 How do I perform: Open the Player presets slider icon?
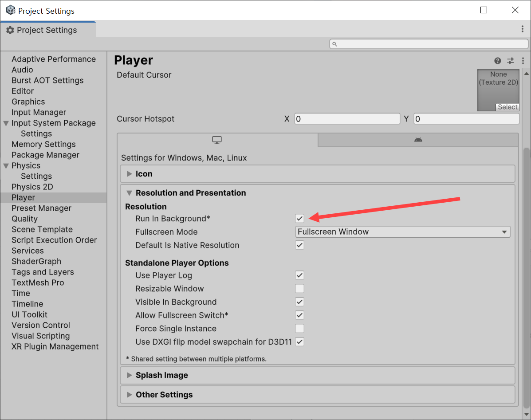pos(510,61)
